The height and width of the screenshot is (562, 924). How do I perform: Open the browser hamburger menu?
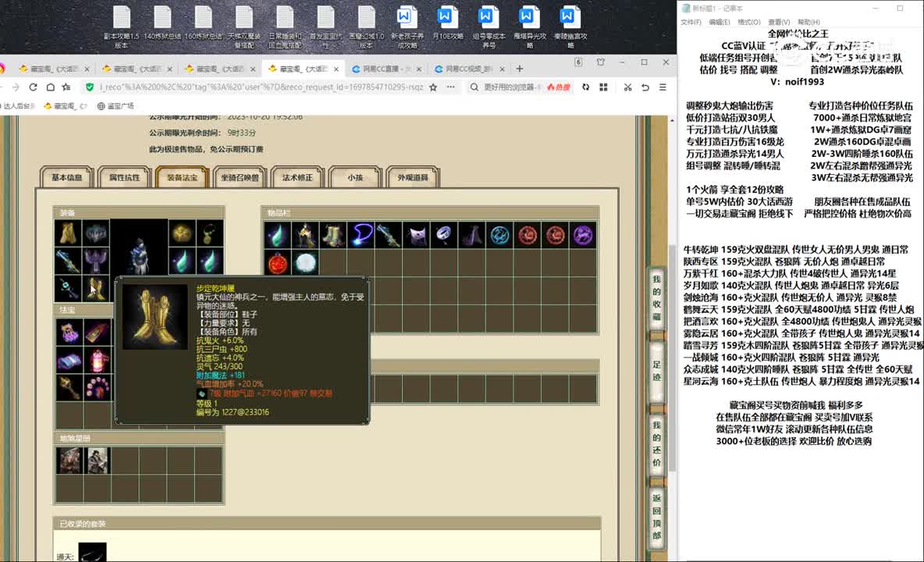(x=663, y=87)
